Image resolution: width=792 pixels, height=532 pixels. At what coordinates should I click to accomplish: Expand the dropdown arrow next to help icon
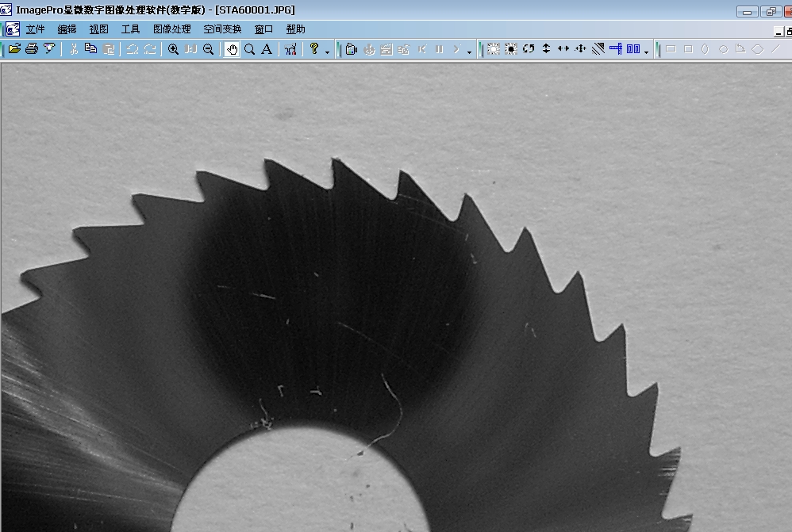click(x=327, y=52)
